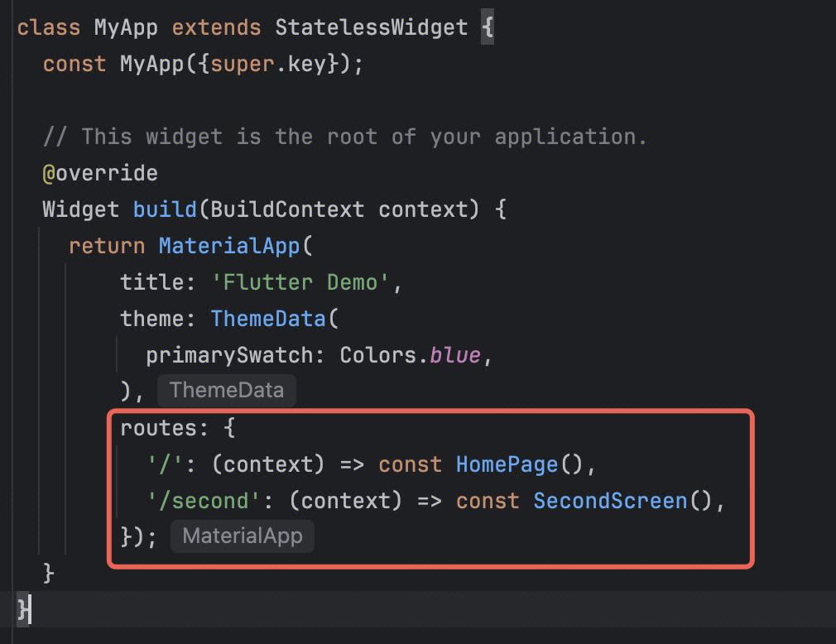Click the HomePage constructor reference
The image size is (836, 644).
(507, 464)
